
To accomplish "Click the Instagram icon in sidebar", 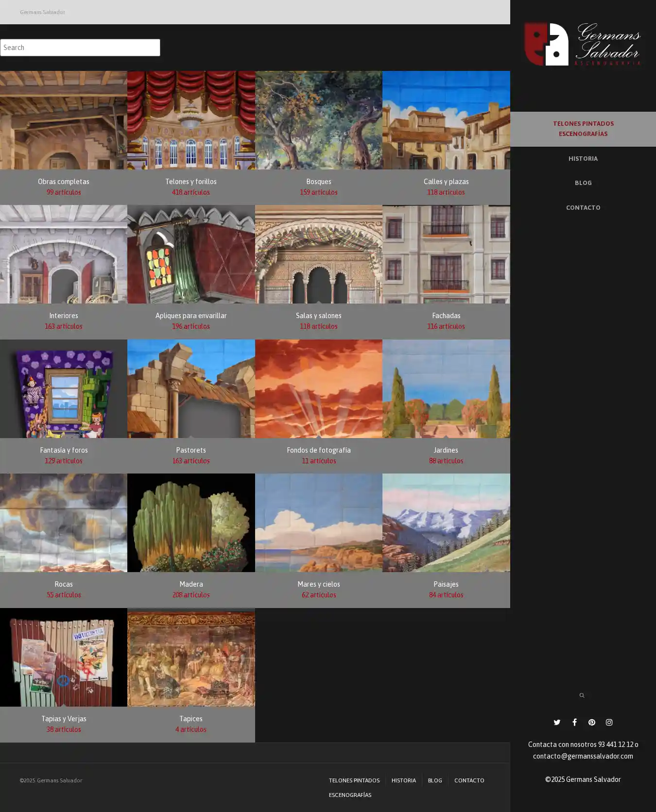I will [x=609, y=722].
